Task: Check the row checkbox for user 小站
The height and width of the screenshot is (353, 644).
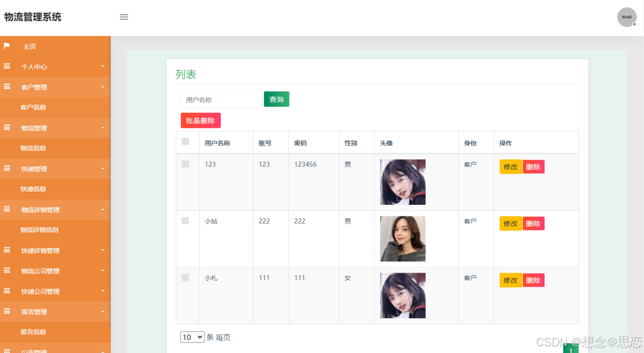Action: tap(185, 220)
